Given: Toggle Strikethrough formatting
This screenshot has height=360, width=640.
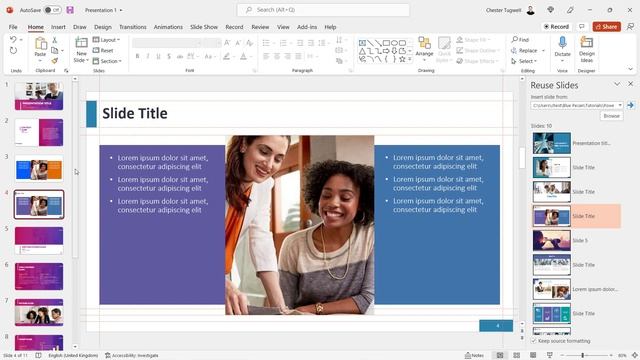Looking at the screenshot, I should pos(180,56).
